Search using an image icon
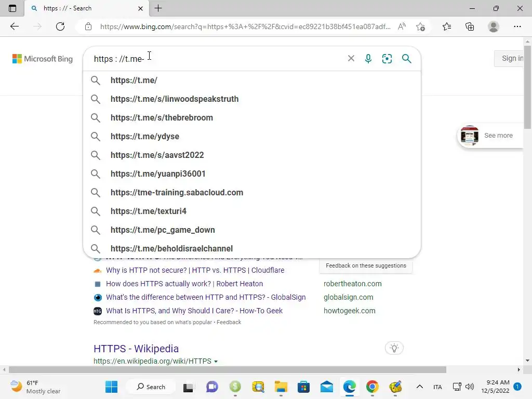This screenshot has height=399, width=532. point(387,59)
